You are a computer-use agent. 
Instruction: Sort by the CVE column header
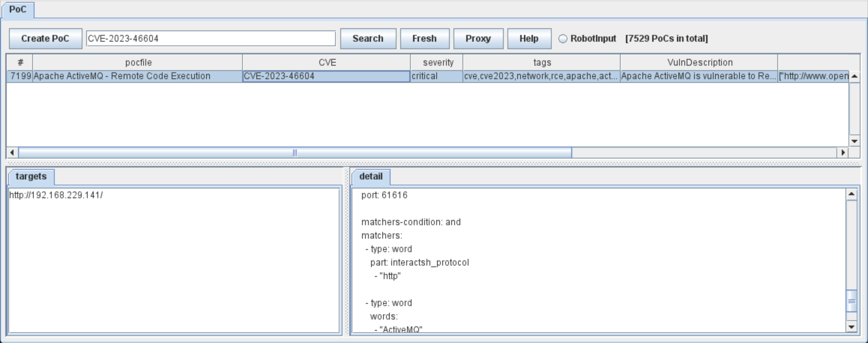[327, 62]
